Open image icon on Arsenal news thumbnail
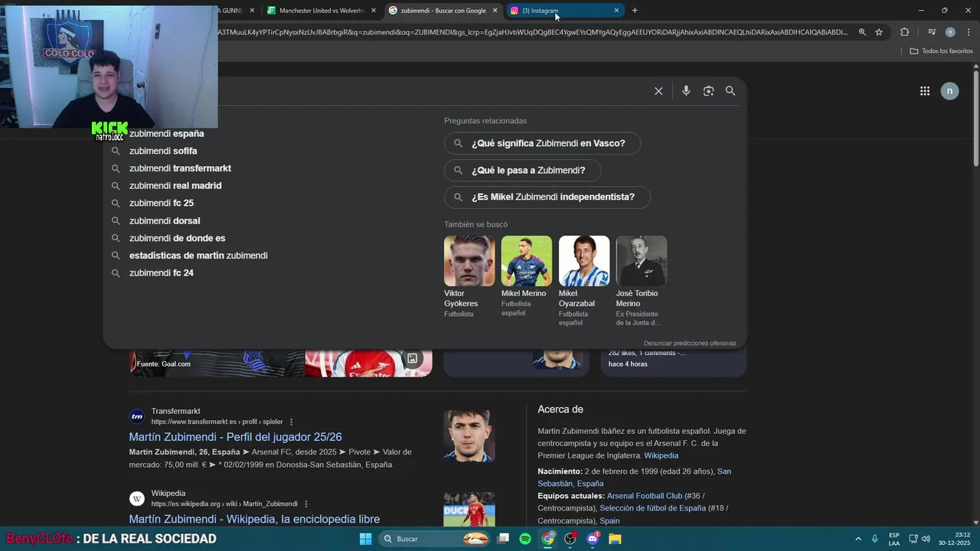The height and width of the screenshot is (551, 980). click(412, 358)
